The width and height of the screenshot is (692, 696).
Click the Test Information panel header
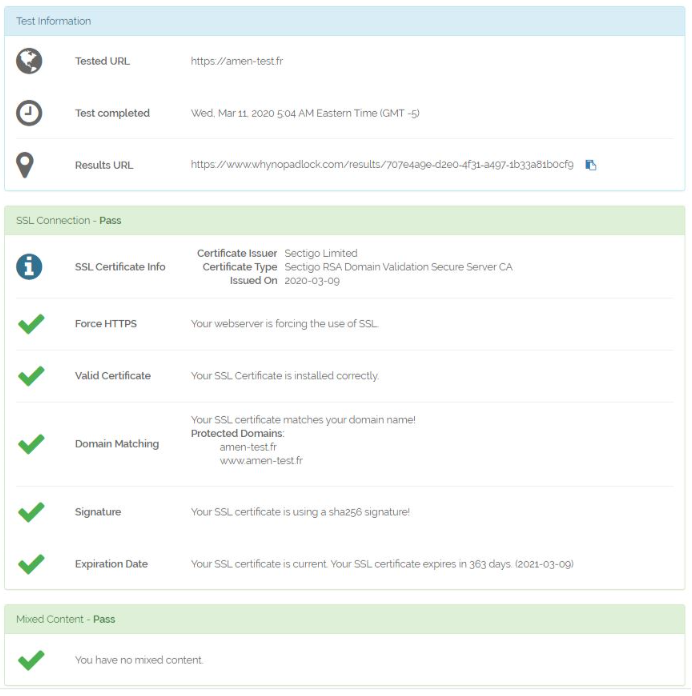344,21
